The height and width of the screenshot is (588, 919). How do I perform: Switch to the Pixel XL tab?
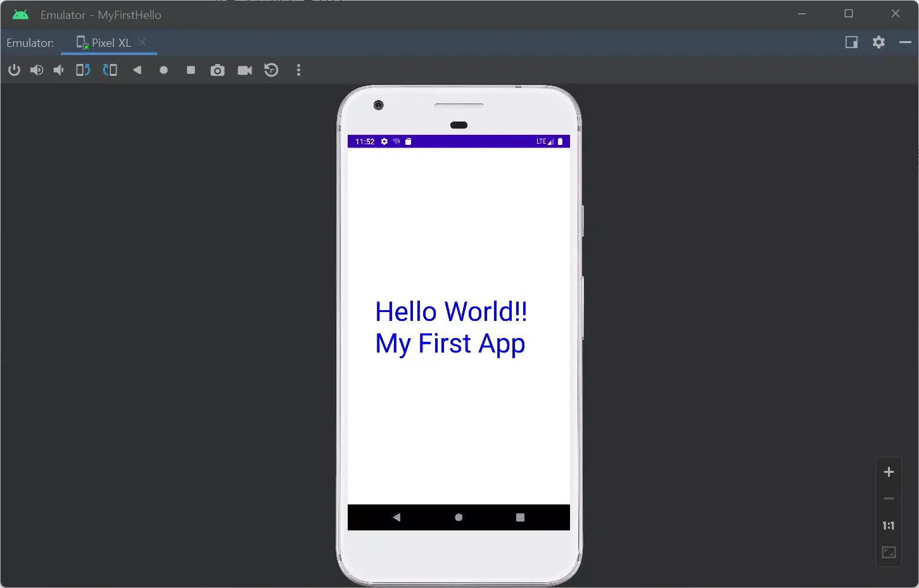coord(109,42)
